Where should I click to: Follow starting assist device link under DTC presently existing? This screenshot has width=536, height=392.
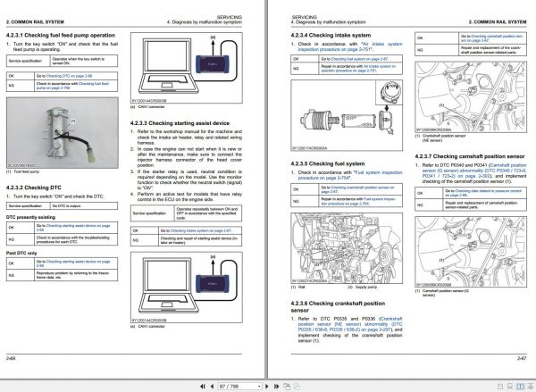click(73, 228)
